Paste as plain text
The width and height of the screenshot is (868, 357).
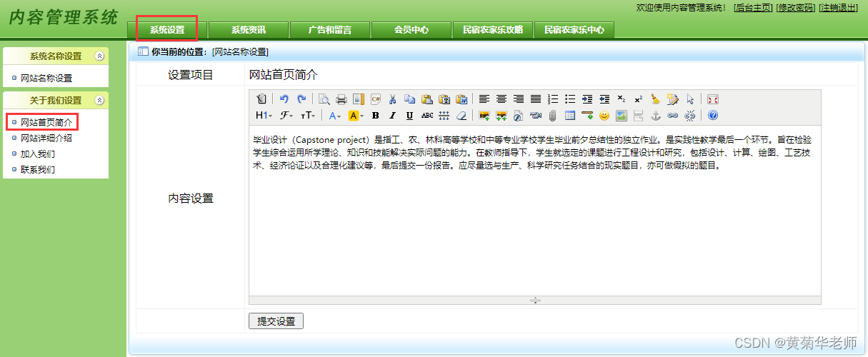(444, 99)
